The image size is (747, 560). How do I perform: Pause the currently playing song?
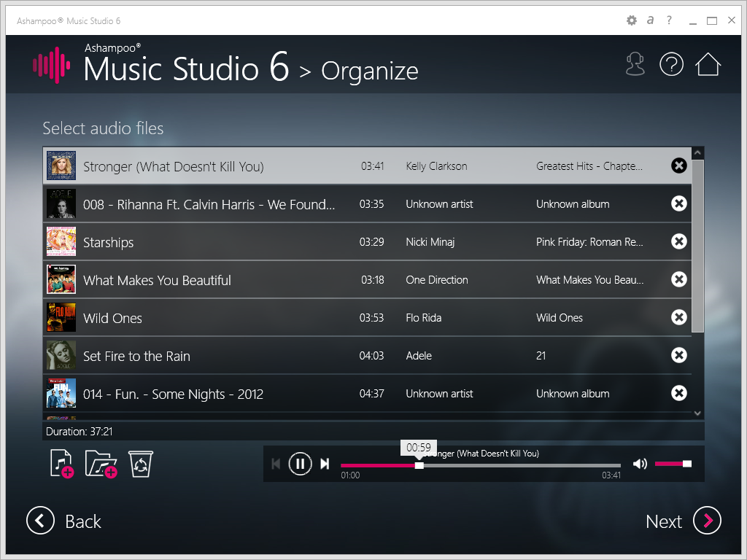(x=300, y=464)
